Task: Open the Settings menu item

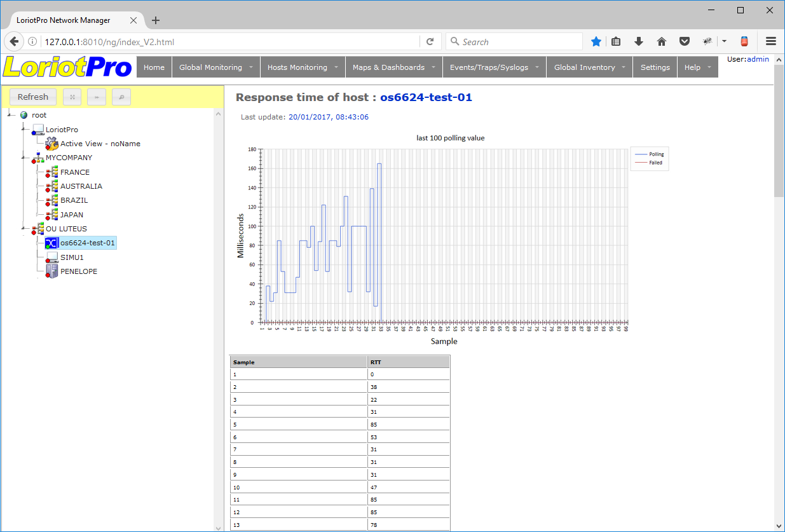Action: pyautogui.click(x=655, y=67)
